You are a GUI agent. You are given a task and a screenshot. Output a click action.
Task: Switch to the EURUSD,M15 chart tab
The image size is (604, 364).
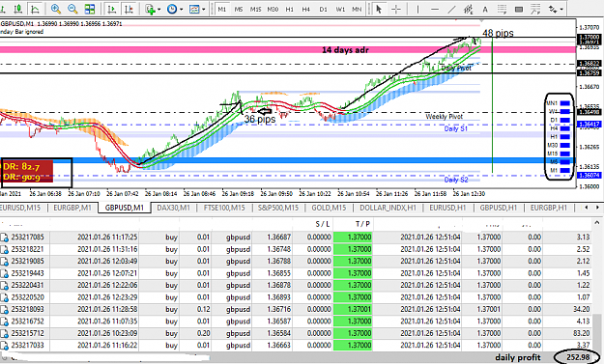(20, 208)
